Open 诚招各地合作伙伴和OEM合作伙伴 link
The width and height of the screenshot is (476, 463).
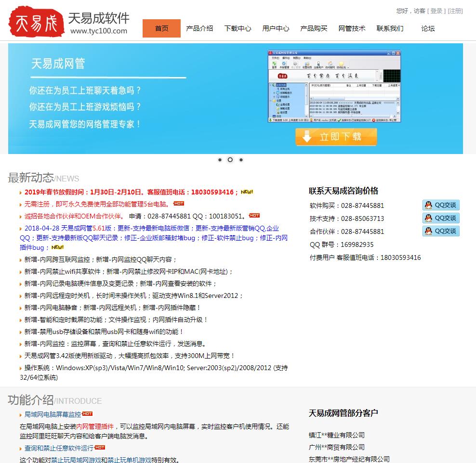pyautogui.click(x=74, y=216)
